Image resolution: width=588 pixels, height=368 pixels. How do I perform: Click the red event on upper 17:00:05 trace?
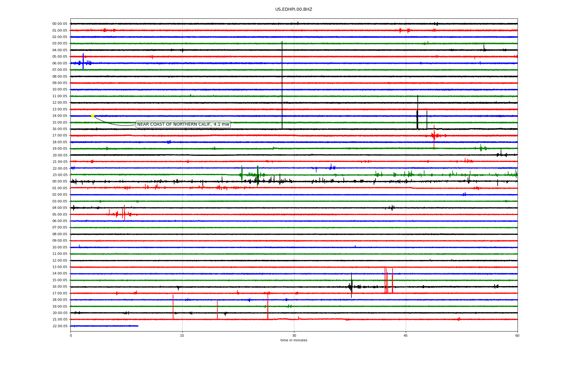[x=434, y=135]
